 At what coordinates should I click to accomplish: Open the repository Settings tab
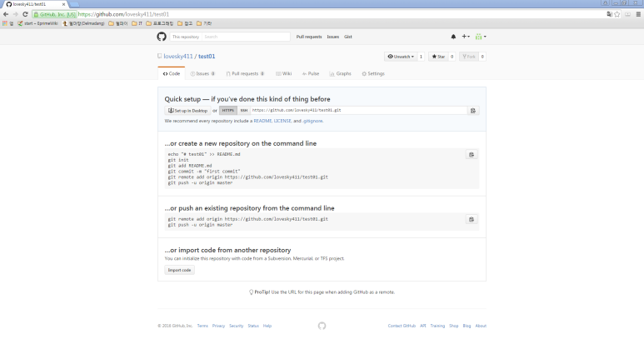tap(373, 73)
